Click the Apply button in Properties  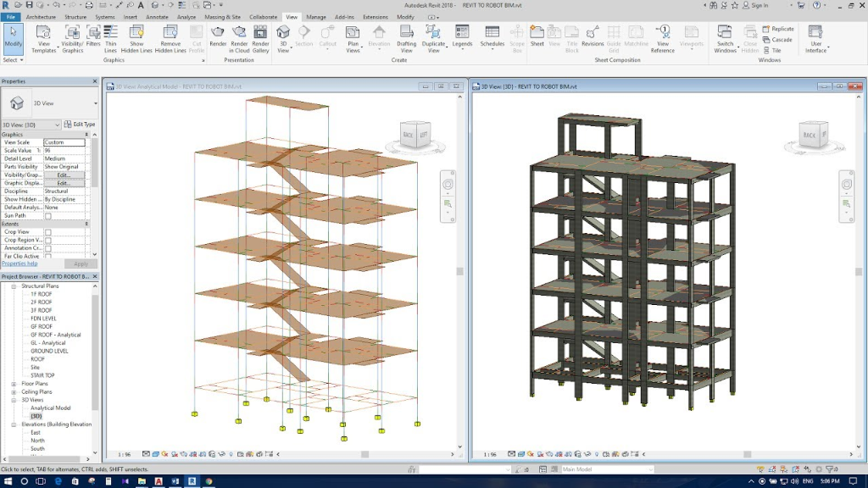[x=81, y=264]
